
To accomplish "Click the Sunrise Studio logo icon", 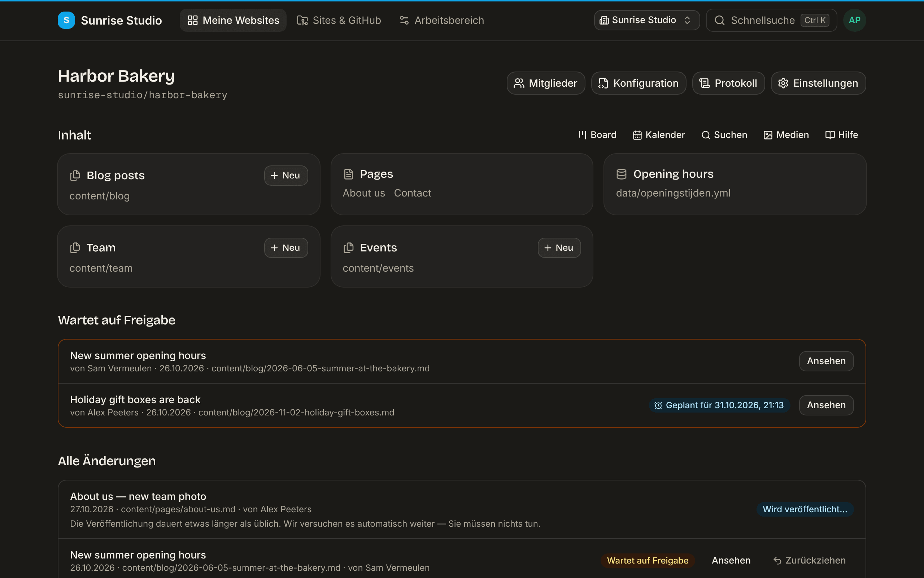I will point(66,20).
